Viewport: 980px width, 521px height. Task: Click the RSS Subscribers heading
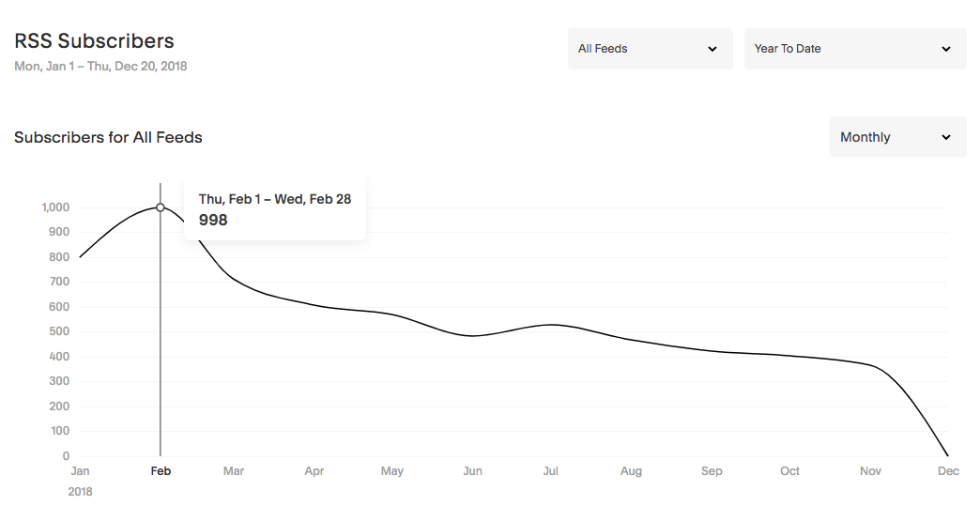pos(94,41)
